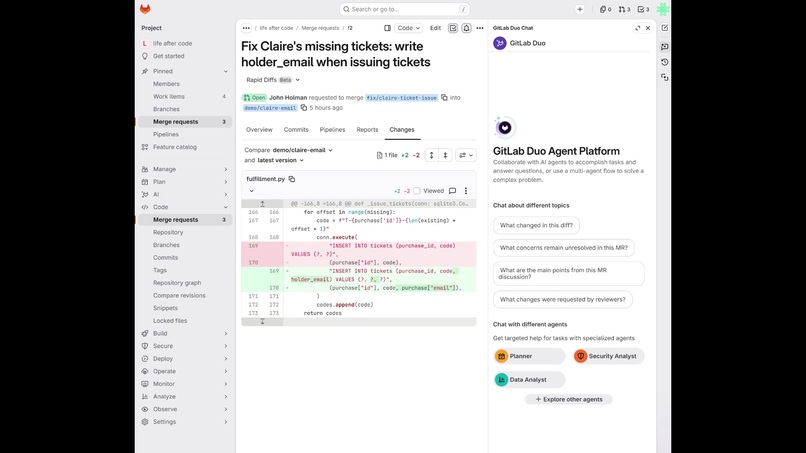
Task: Open the breadcrumb ellipsis menu
Action: click(246, 28)
